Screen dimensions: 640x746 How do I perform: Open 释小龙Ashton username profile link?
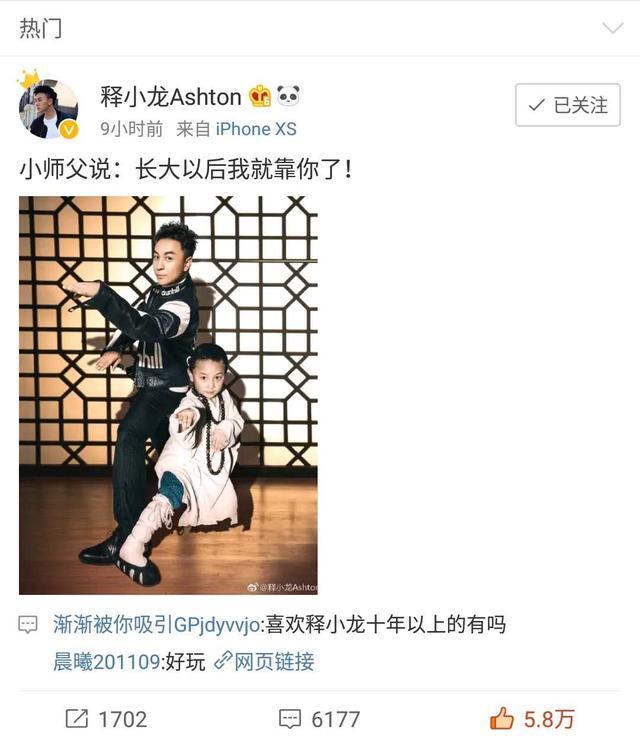[x=171, y=97]
